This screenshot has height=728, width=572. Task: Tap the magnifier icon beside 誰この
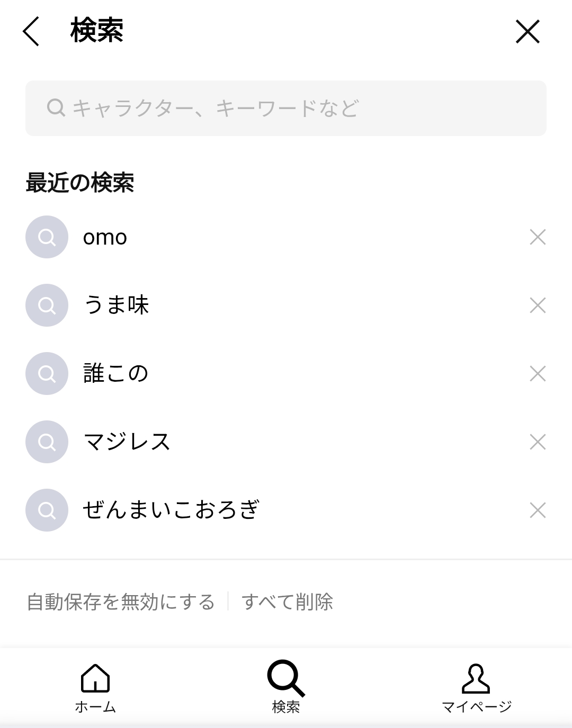pyautogui.click(x=47, y=374)
